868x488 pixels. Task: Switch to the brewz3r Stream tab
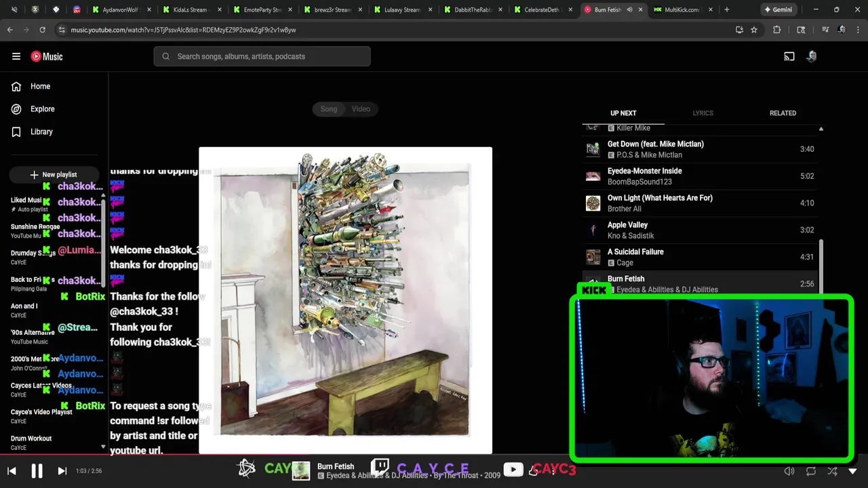332,9
